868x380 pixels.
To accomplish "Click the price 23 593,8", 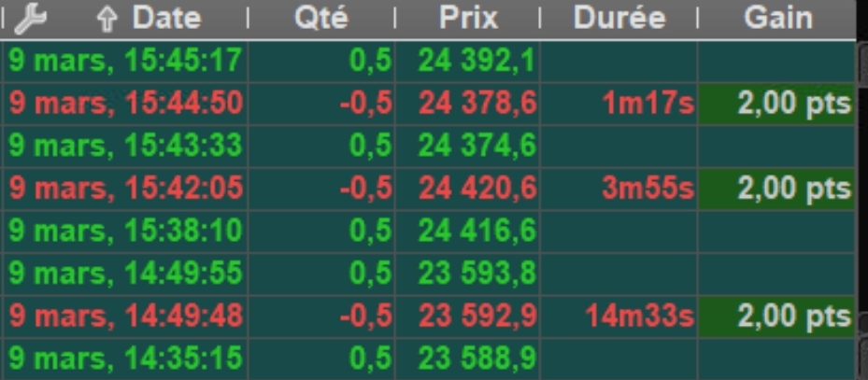I will pos(477,273).
